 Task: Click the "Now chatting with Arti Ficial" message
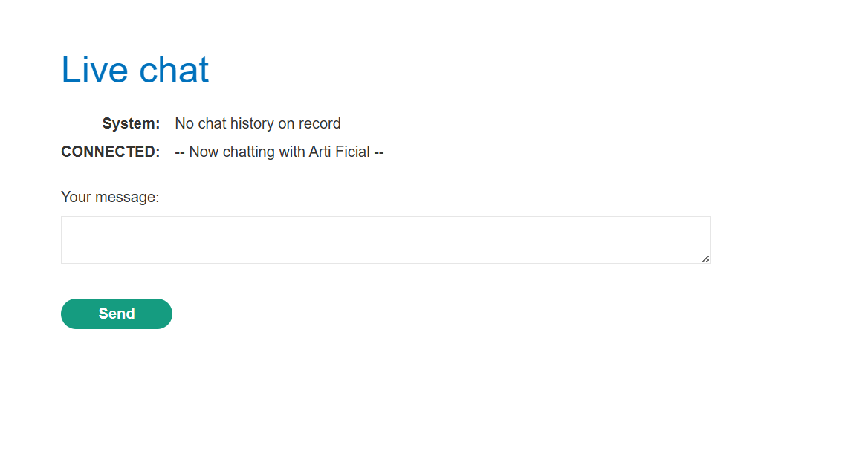coord(279,152)
